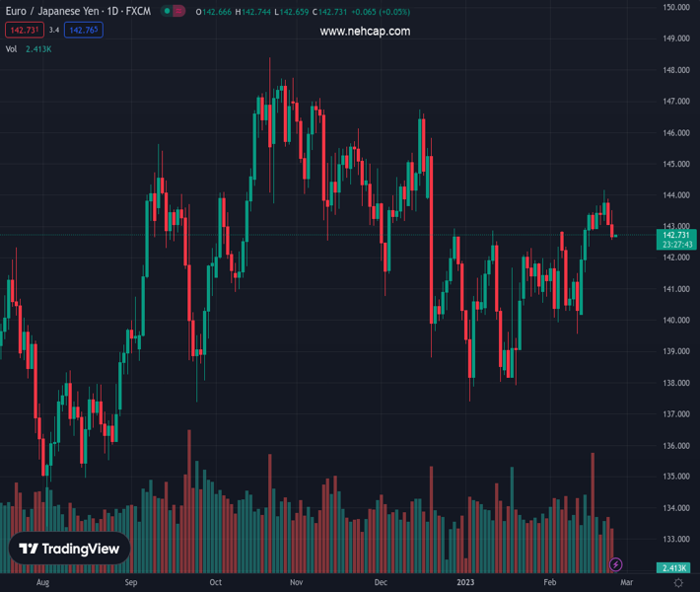700x592 pixels.
Task: Click the red wavy icon beside market status
Action: point(178,12)
